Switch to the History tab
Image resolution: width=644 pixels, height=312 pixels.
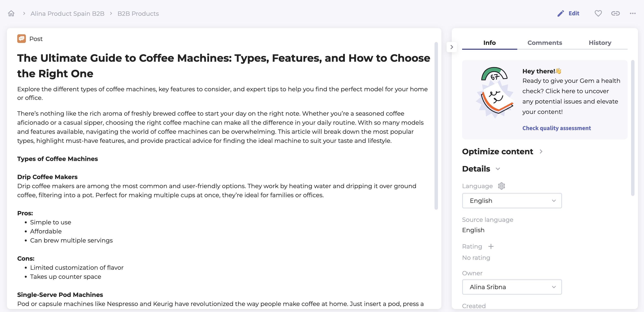click(x=600, y=43)
